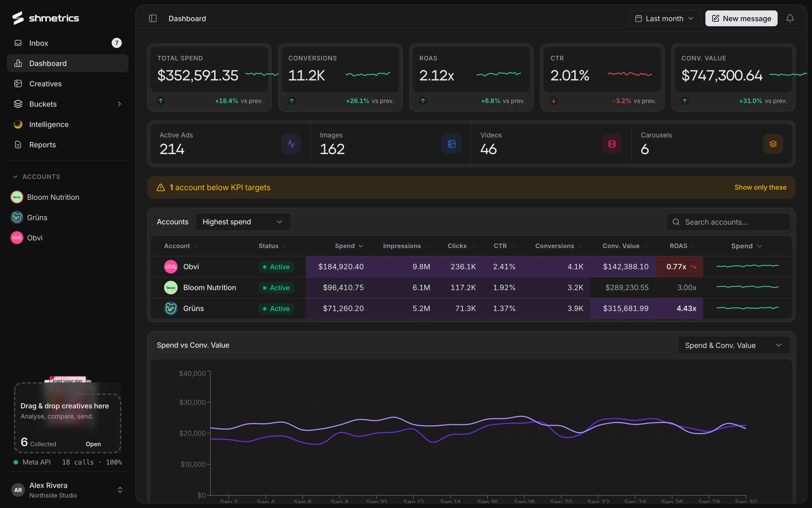Image resolution: width=812 pixels, height=508 pixels.
Task: Sort by Impressions column header
Action: [x=406, y=246]
